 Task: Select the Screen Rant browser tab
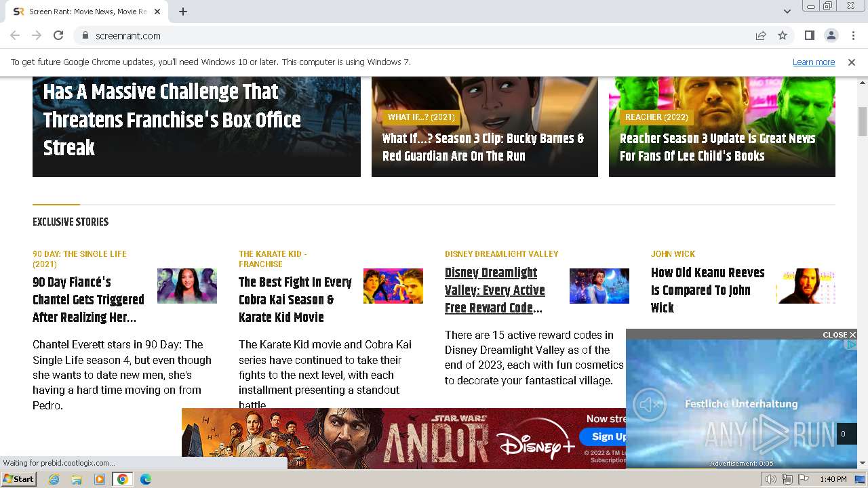[x=88, y=12]
